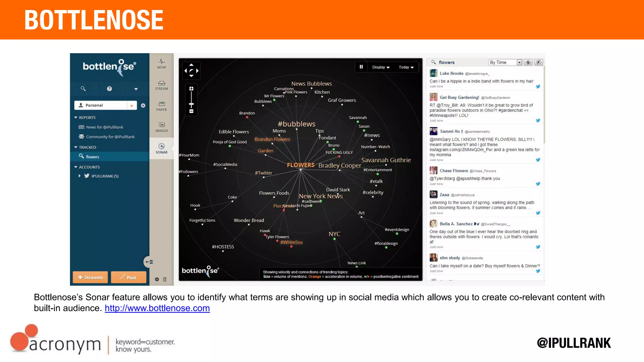This screenshot has height=362, width=644.
Task: Click the Streams button
Action: 90,277
